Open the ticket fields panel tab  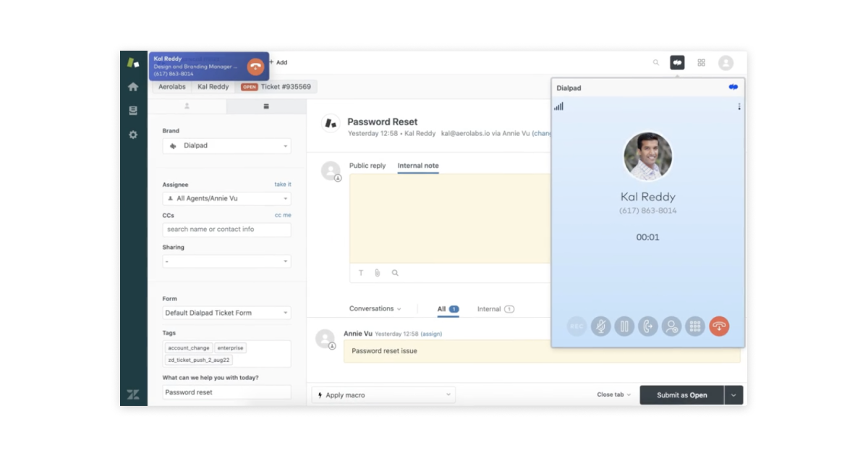click(x=266, y=106)
